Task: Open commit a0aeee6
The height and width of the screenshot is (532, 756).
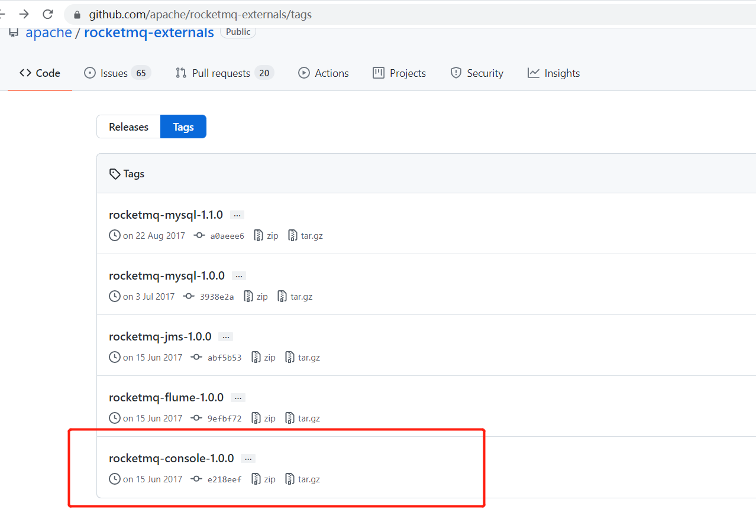Action: click(227, 236)
